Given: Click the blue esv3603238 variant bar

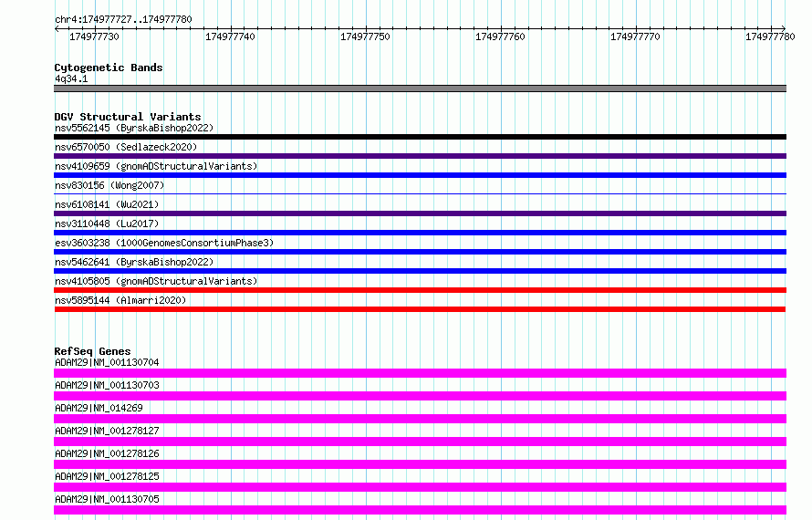Looking at the screenshot, I should pos(420,252).
